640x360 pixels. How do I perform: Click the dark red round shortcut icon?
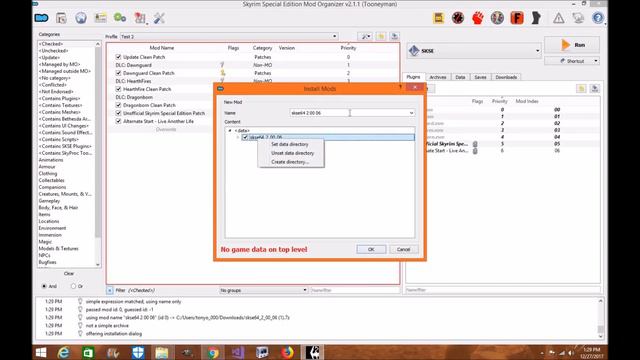458,18
